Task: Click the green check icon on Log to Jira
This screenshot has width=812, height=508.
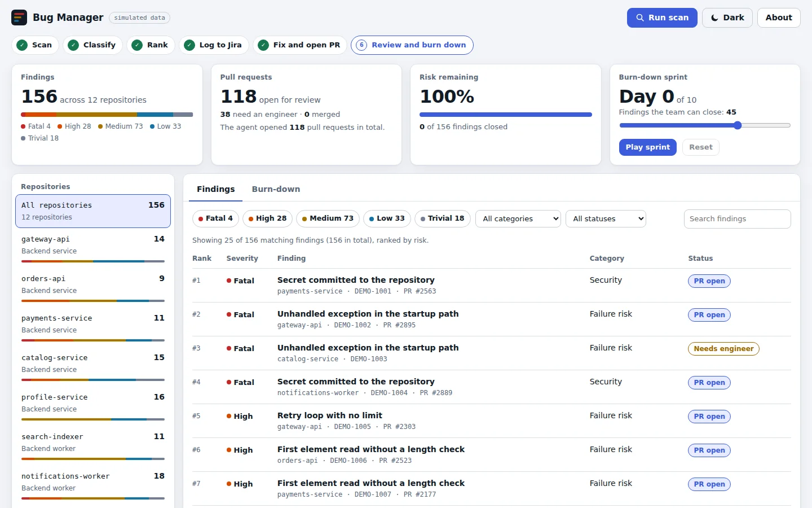Action: 189,45
